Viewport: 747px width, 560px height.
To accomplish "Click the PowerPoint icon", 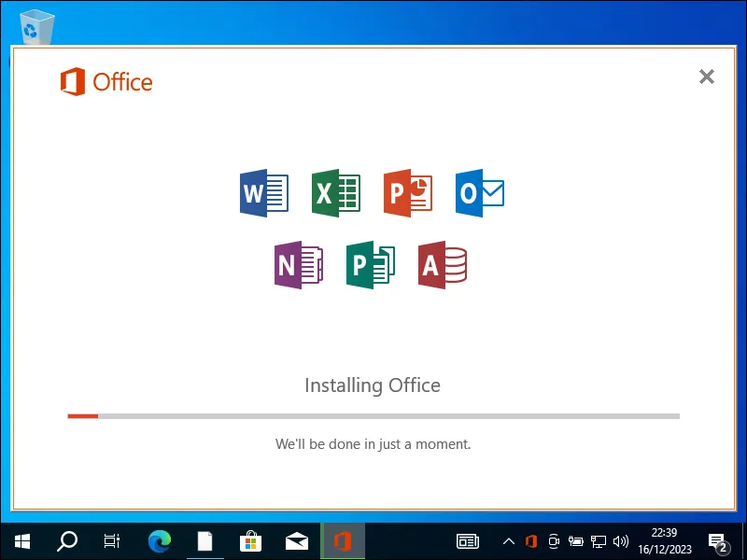I will pyautogui.click(x=408, y=193).
